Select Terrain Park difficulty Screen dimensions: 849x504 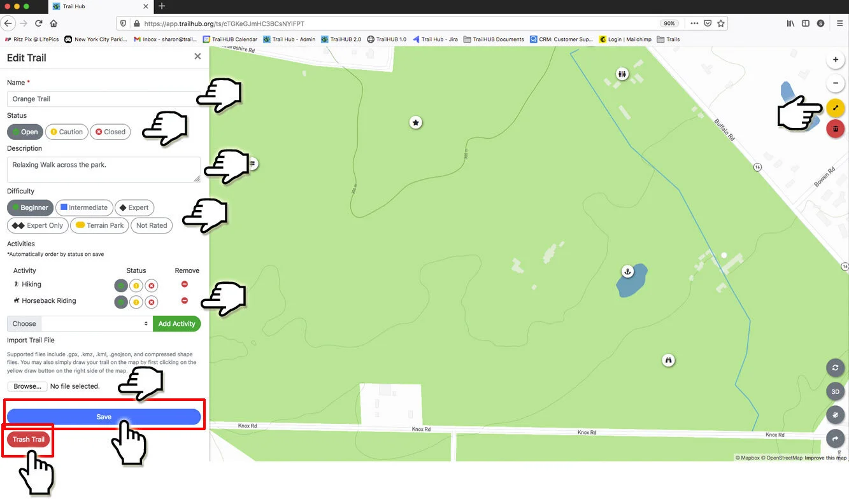[x=99, y=225]
